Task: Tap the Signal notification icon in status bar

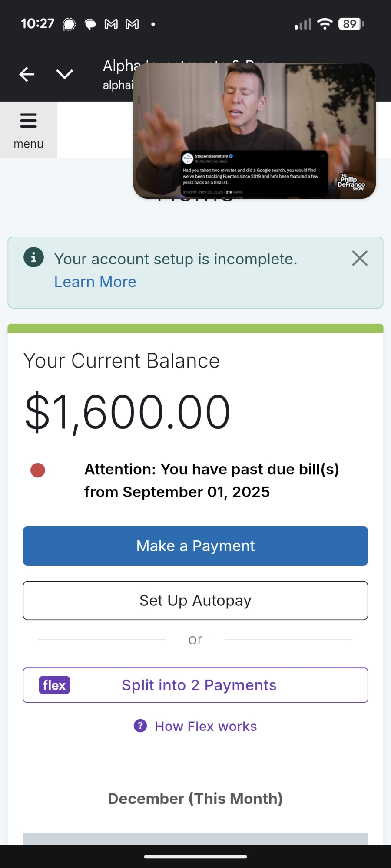Action: pyautogui.click(x=69, y=24)
